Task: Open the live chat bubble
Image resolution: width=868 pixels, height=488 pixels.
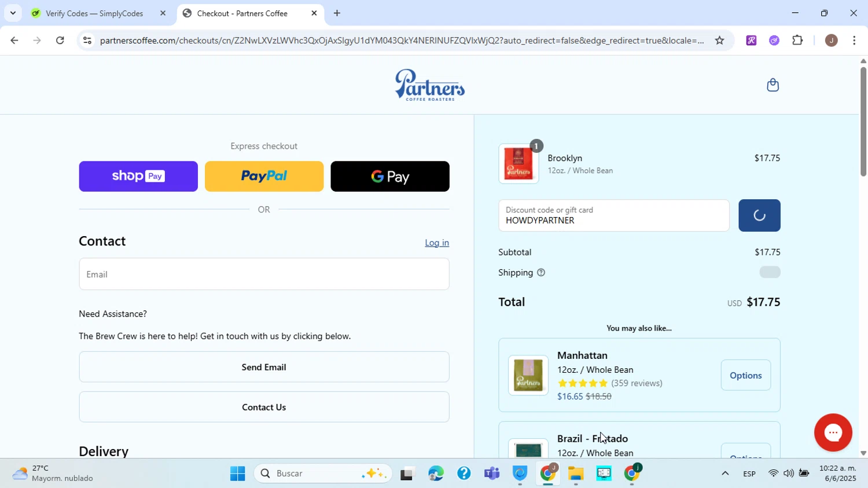Action: coord(833,432)
